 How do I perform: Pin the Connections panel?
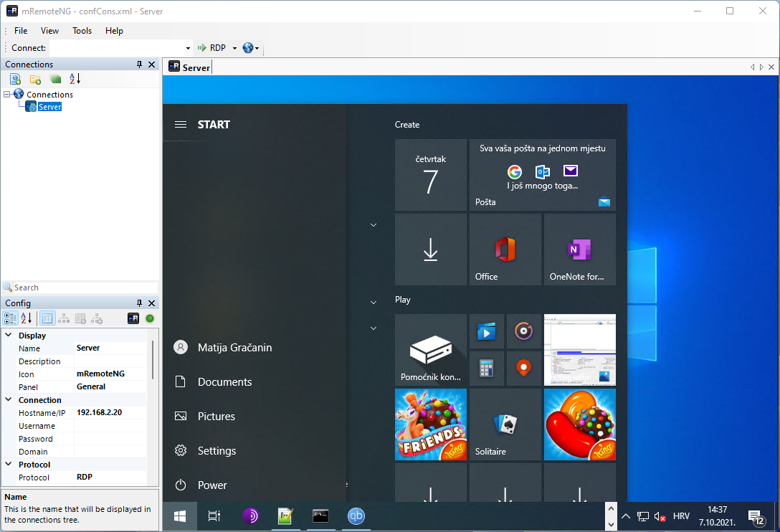click(139, 65)
